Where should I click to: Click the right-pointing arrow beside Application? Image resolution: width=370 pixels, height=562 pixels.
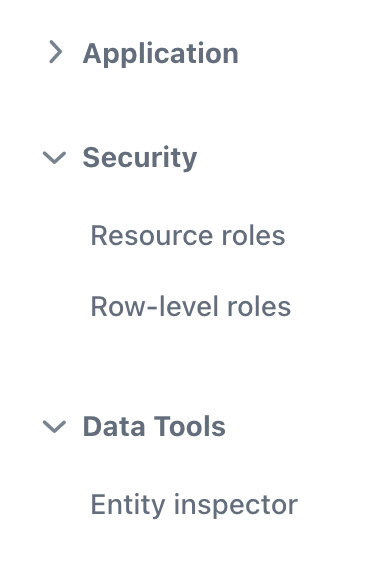[55, 52]
